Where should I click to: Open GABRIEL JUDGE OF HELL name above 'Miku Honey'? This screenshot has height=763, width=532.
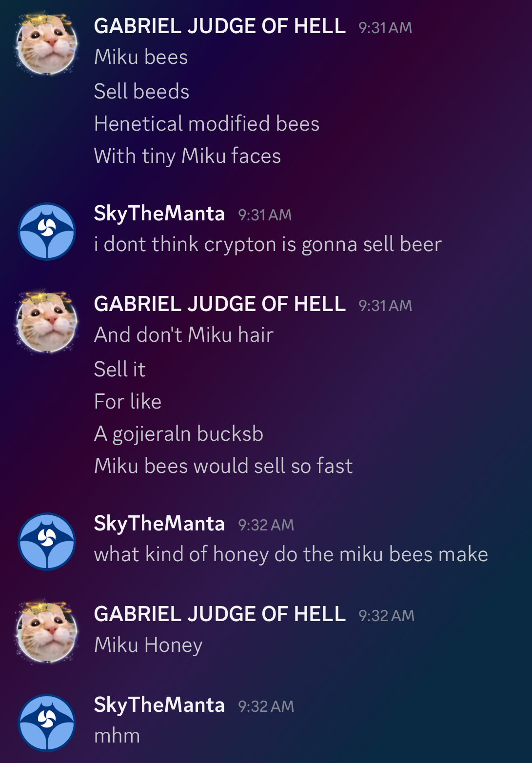pyautogui.click(x=219, y=614)
